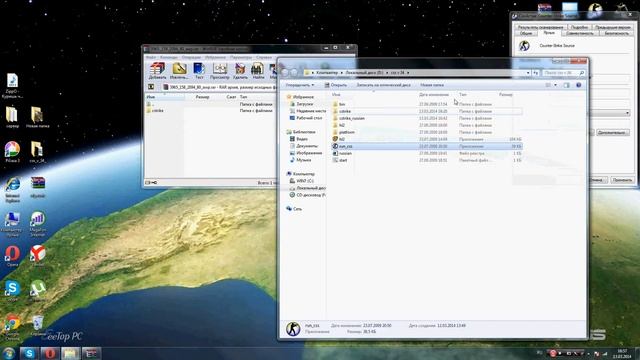Open Opera desktop shortcut

point(13,256)
